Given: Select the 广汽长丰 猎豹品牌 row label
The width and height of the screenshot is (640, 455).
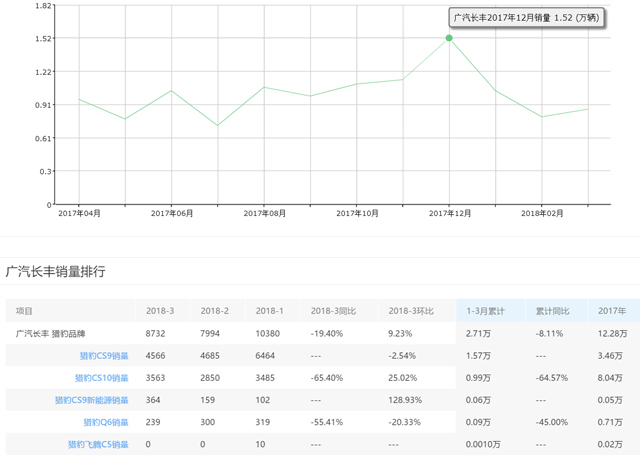Looking at the screenshot, I should 51,334.
